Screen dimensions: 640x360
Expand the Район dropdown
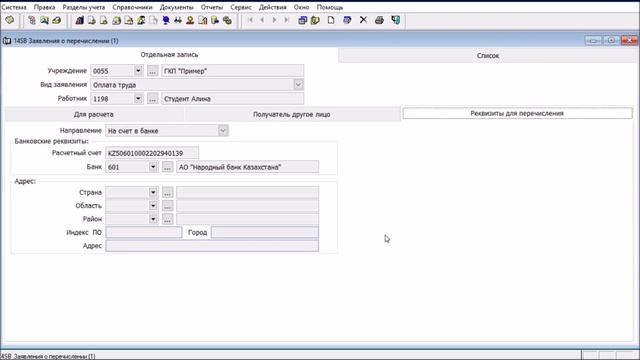pos(153,219)
